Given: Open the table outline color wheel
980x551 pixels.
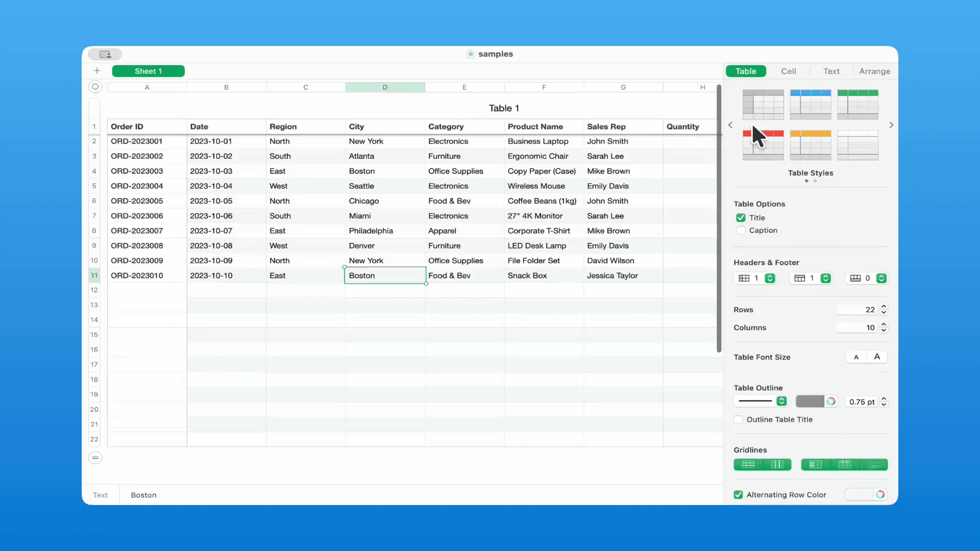Looking at the screenshot, I should click(831, 402).
